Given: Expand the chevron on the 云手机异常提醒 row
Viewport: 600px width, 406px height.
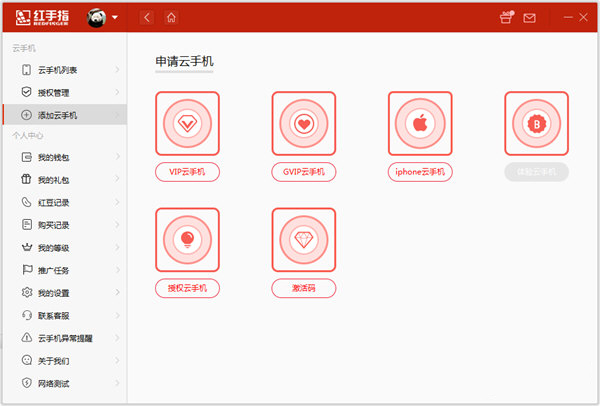Looking at the screenshot, I should pos(117,338).
